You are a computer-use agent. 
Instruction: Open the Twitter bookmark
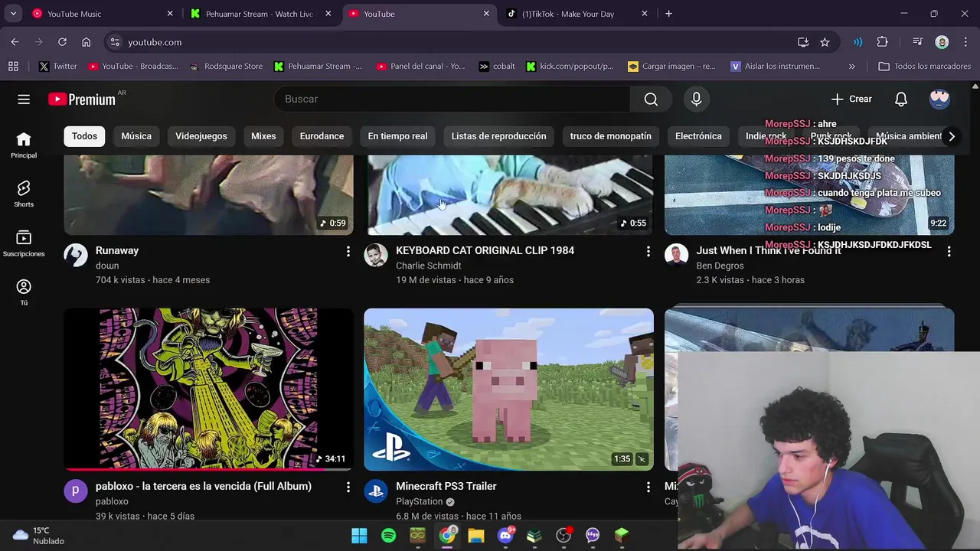[58, 67]
